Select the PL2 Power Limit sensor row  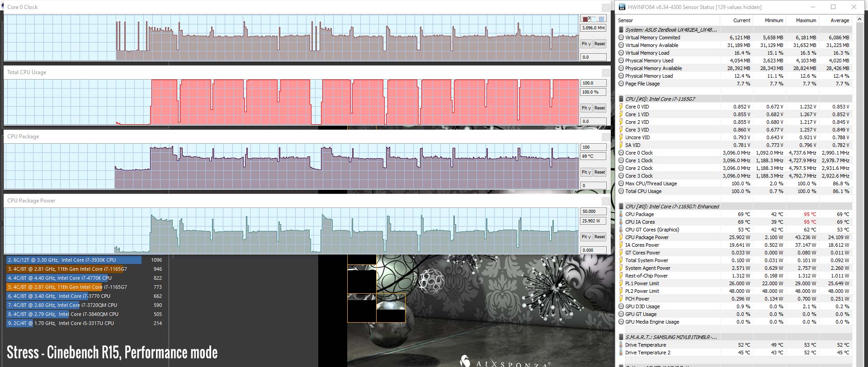[735, 291]
